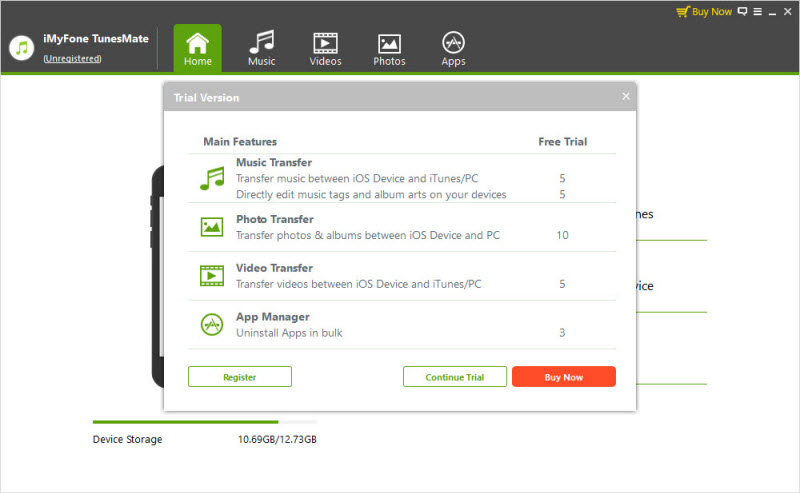Open the feedback chat icon

point(742,11)
